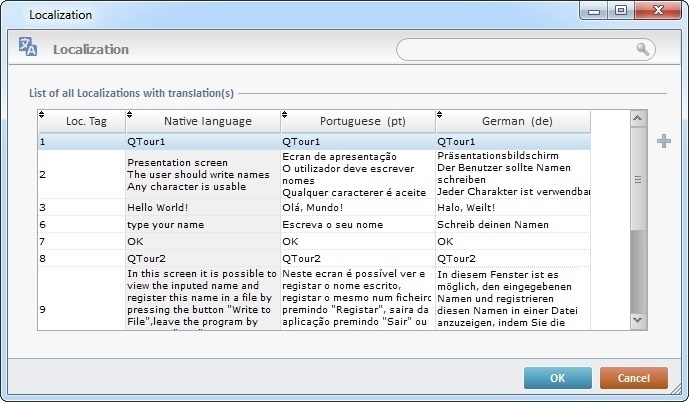The width and height of the screenshot is (689, 402).
Task: Click sort arrows in German column
Action: [x=441, y=115]
